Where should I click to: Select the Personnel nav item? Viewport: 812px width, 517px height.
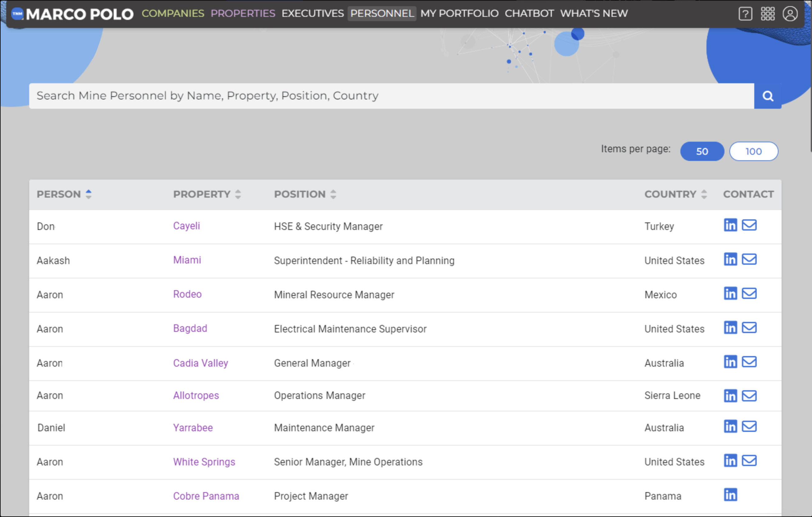[x=382, y=13]
